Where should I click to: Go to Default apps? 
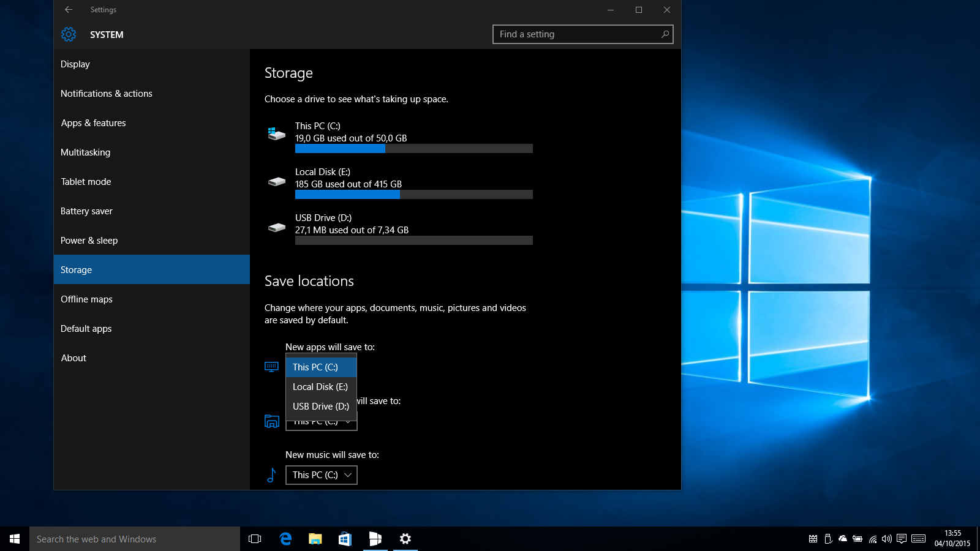pos(152,329)
